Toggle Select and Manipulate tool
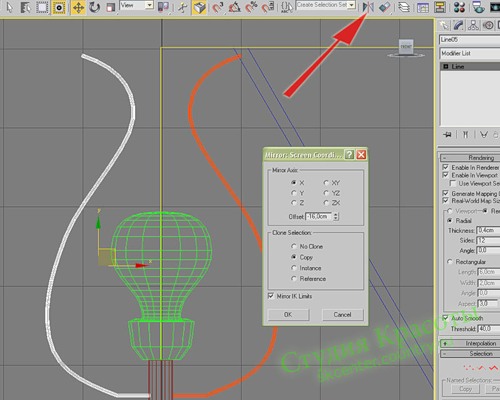This screenshot has width=500, height=400. pyautogui.click(x=182, y=7)
